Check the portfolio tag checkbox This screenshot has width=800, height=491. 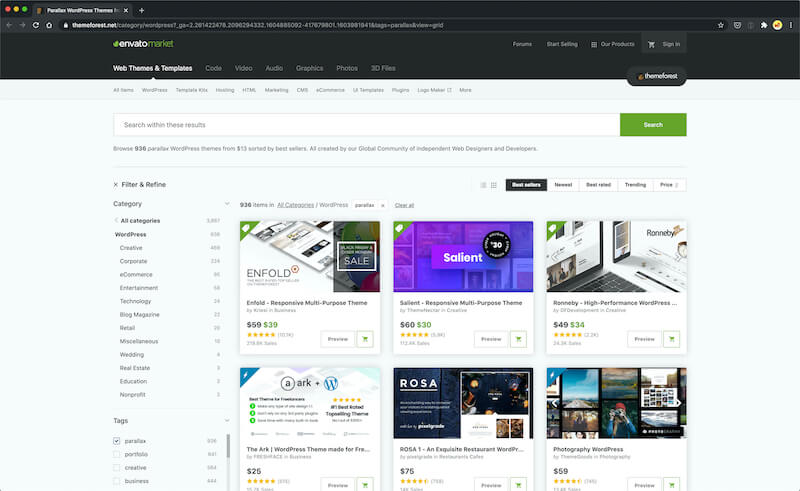point(116,454)
